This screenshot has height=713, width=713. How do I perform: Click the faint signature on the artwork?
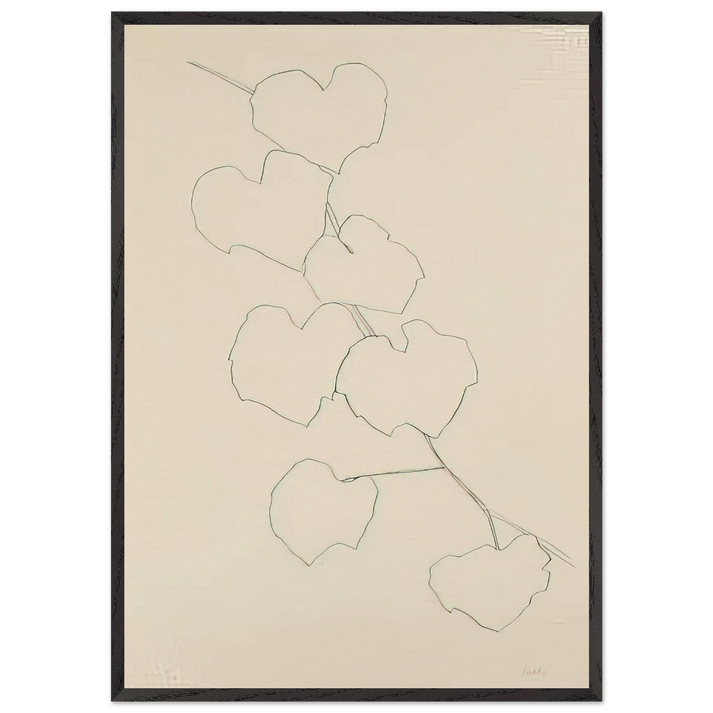pos(533,671)
